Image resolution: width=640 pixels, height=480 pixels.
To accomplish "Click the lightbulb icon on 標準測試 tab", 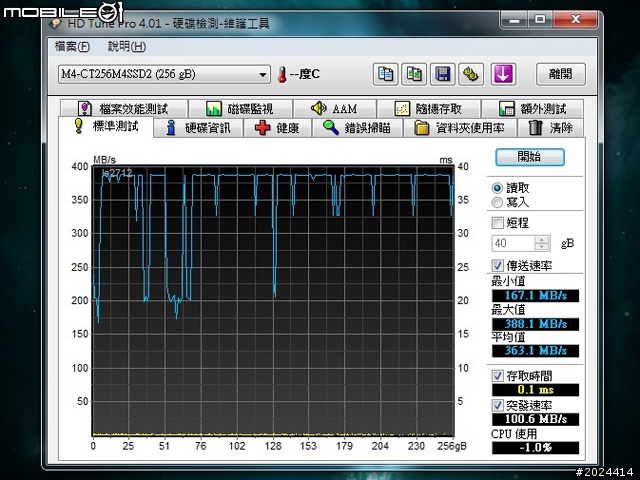I will tap(78, 126).
